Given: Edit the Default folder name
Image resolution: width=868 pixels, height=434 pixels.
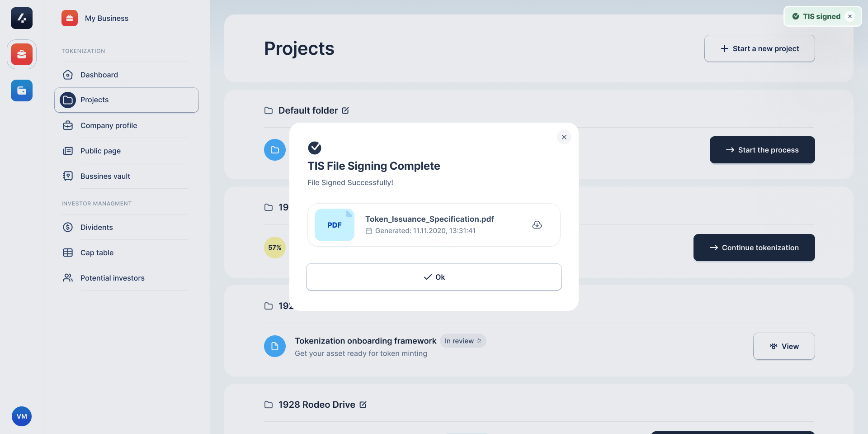Looking at the screenshot, I should [345, 110].
